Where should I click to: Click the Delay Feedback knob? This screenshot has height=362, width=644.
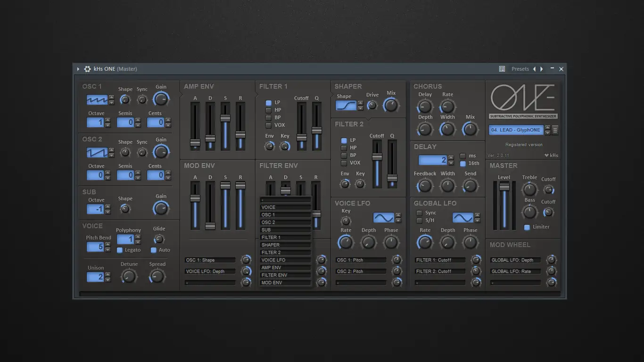(425, 186)
